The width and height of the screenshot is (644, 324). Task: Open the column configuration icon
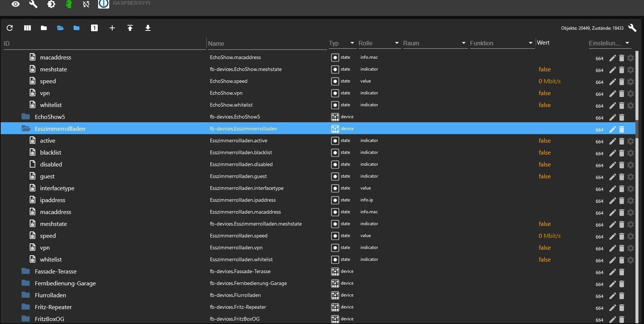(27, 28)
